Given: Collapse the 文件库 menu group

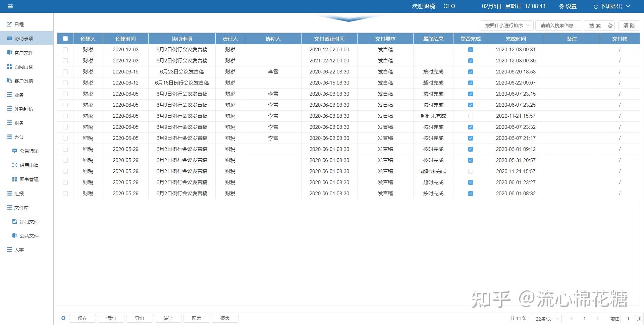Looking at the screenshot, I should pyautogui.click(x=26, y=207).
